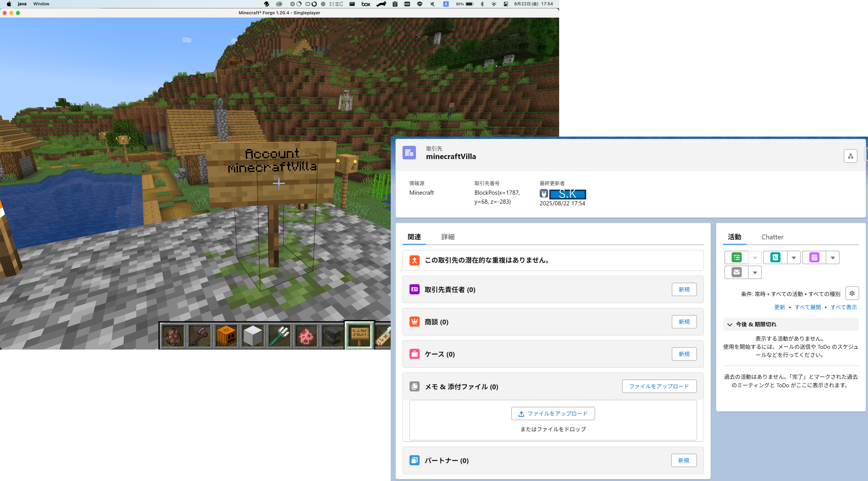Click the new task checklist icon

point(737,258)
